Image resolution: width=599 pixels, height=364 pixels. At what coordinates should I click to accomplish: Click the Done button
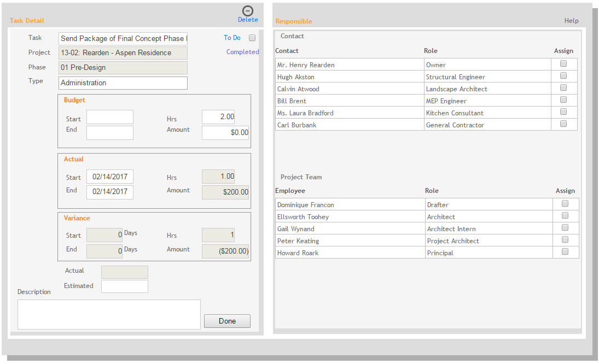pos(228,321)
